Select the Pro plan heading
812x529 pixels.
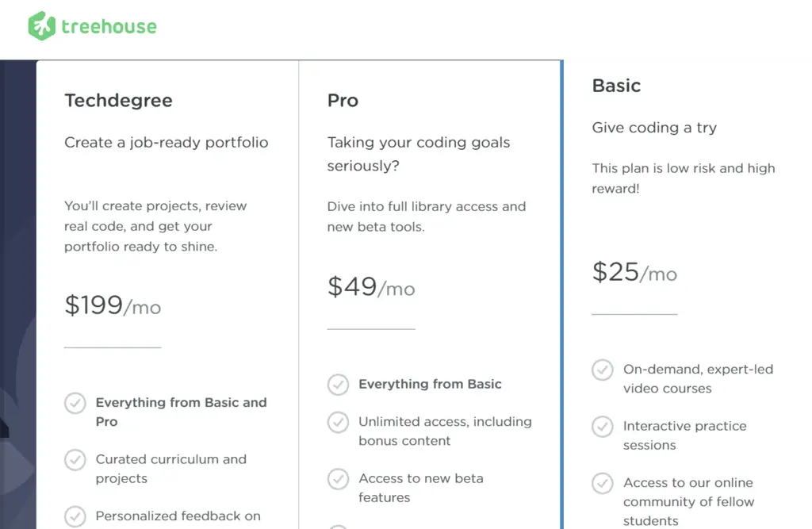(x=343, y=100)
